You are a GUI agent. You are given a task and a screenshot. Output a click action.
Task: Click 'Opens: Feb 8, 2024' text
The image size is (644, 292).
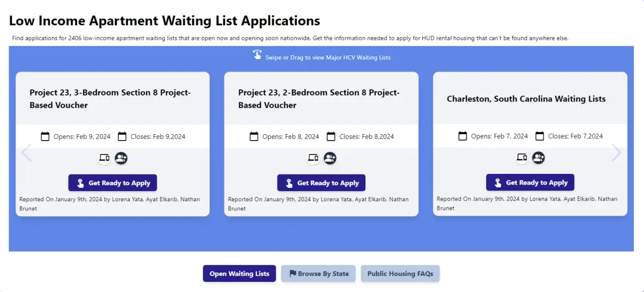[291, 136]
